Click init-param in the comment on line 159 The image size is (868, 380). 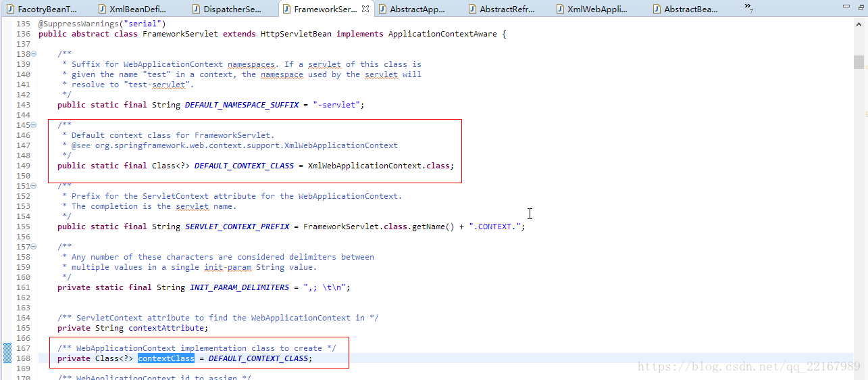[x=228, y=267]
